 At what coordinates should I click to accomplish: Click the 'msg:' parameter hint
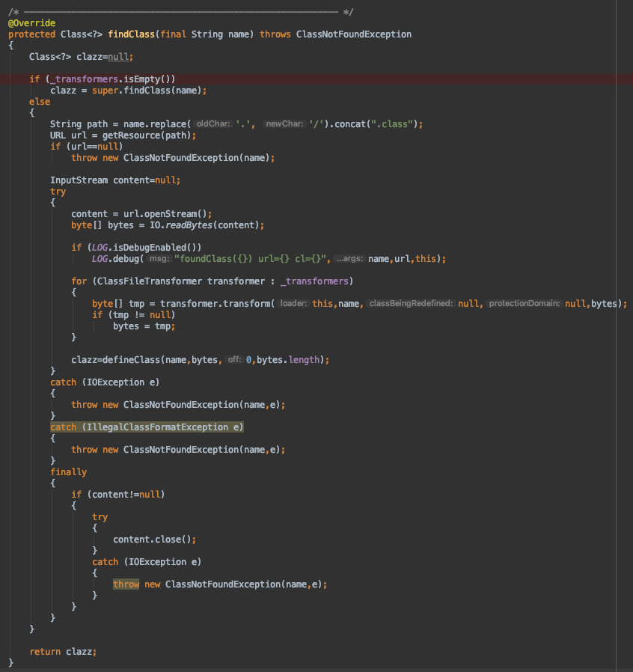point(159,258)
